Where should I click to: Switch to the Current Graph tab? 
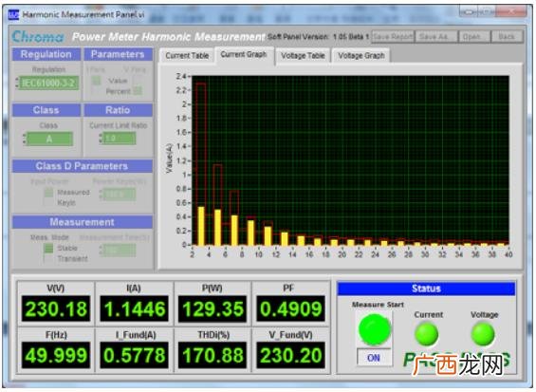click(x=244, y=54)
